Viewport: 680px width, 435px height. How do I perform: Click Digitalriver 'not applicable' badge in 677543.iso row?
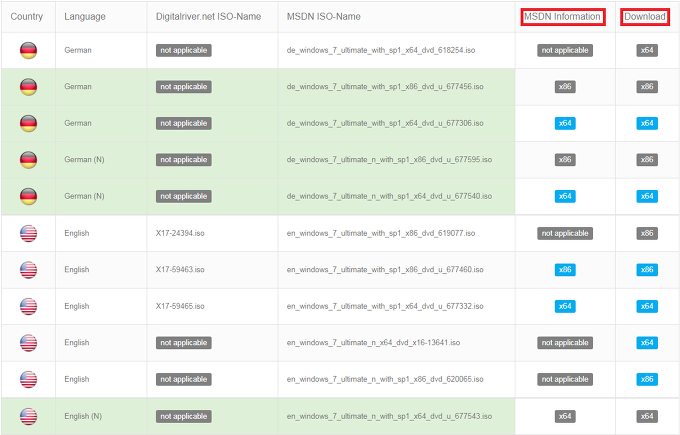(184, 416)
